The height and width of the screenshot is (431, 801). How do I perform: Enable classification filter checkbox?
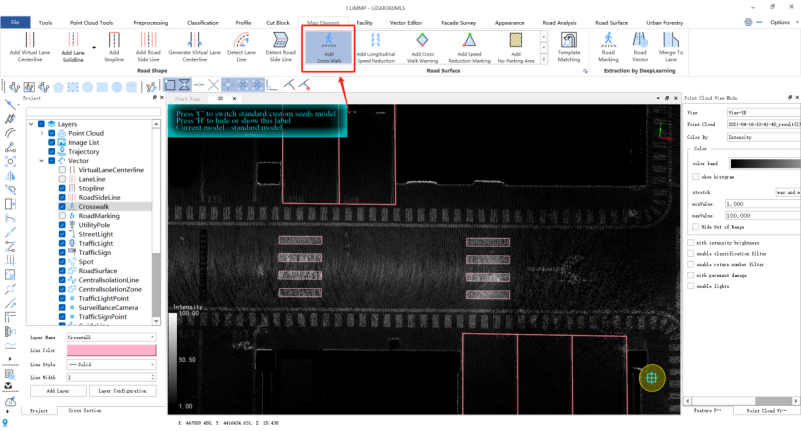pyautogui.click(x=691, y=254)
